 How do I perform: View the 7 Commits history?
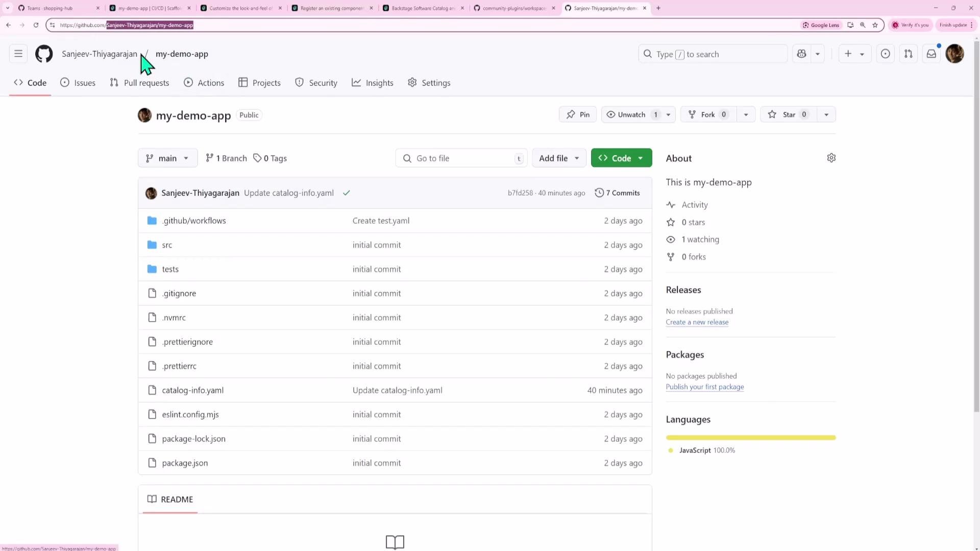[x=617, y=193]
